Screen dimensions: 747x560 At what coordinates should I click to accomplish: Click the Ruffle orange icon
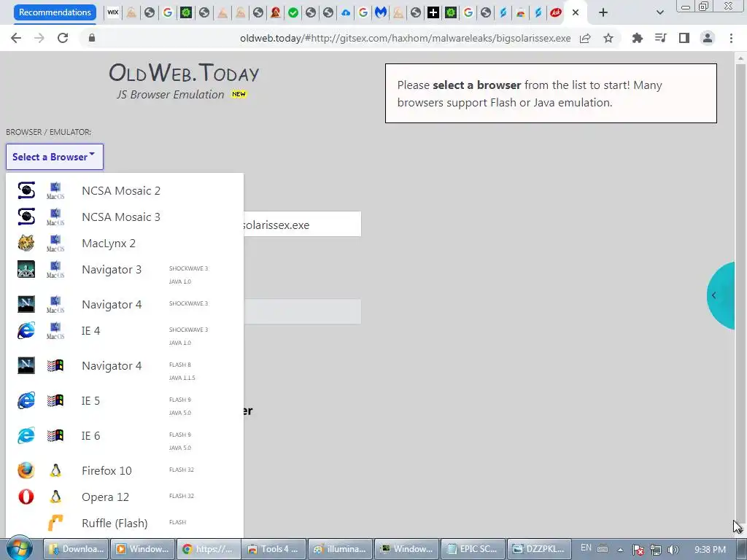click(x=55, y=523)
